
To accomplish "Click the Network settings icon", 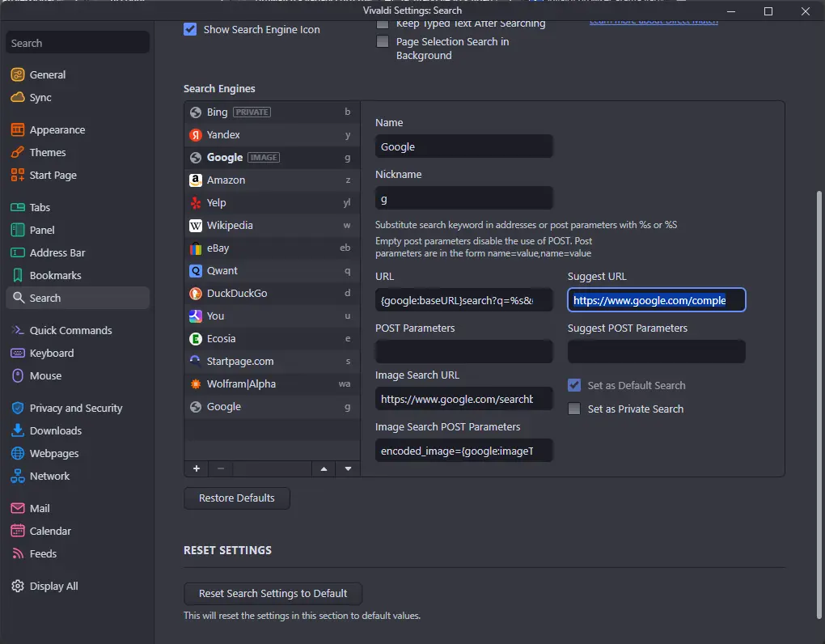I will (x=17, y=477).
